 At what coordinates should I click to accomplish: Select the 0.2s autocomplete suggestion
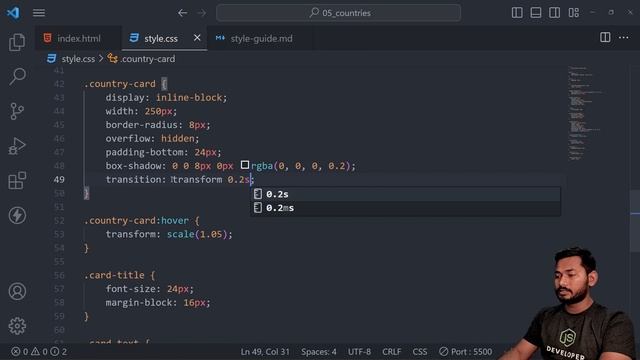[405, 194]
